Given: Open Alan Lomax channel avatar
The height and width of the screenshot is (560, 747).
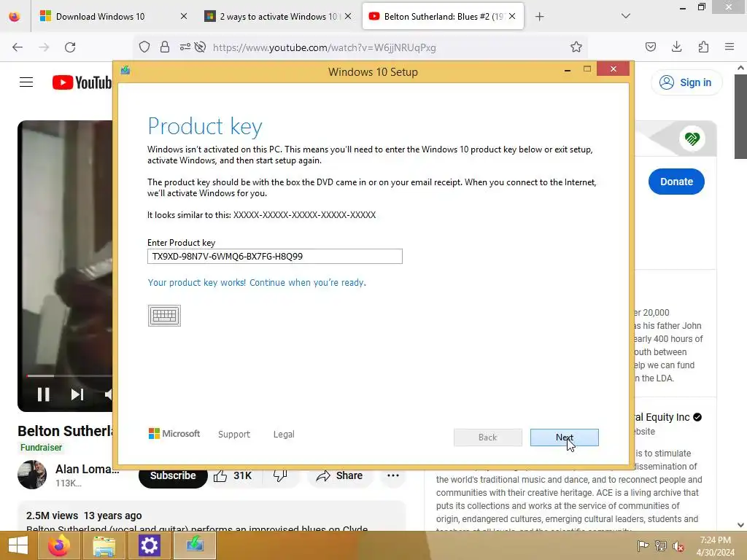Looking at the screenshot, I should click(32, 475).
